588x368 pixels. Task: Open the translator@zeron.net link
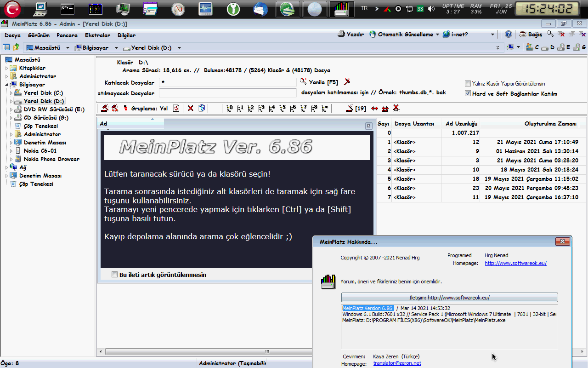397,363
